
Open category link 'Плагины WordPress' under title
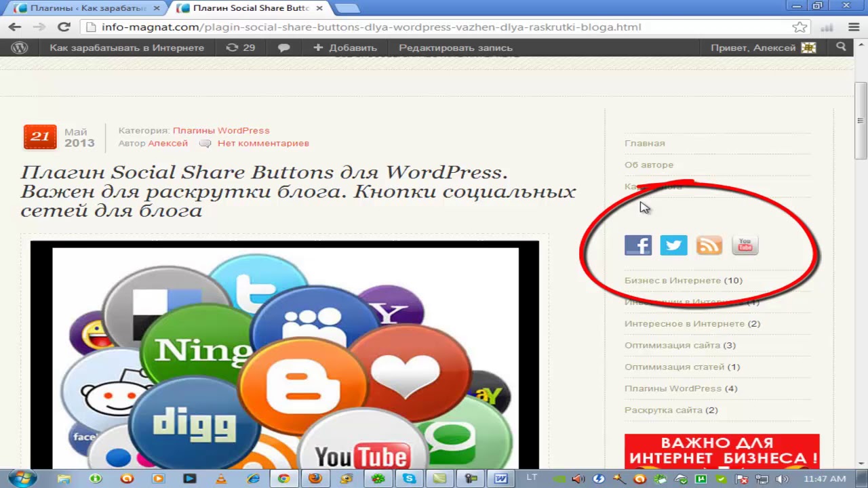click(221, 130)
